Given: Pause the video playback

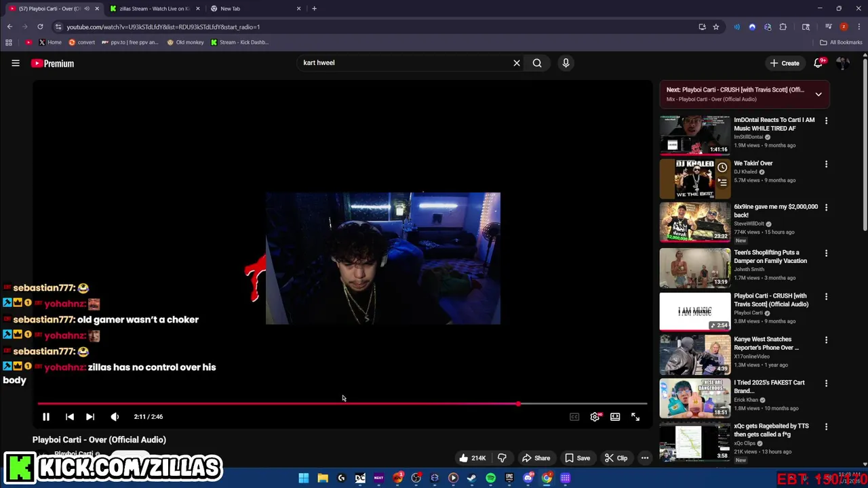Looking at the screenshot, I should pyautogui.click(x=46, y=417).
